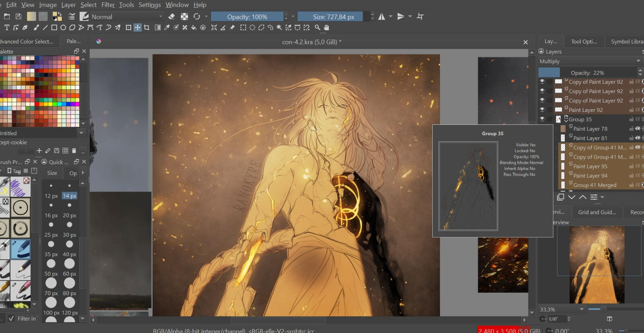Select the Ellipse shape tool

63,27
